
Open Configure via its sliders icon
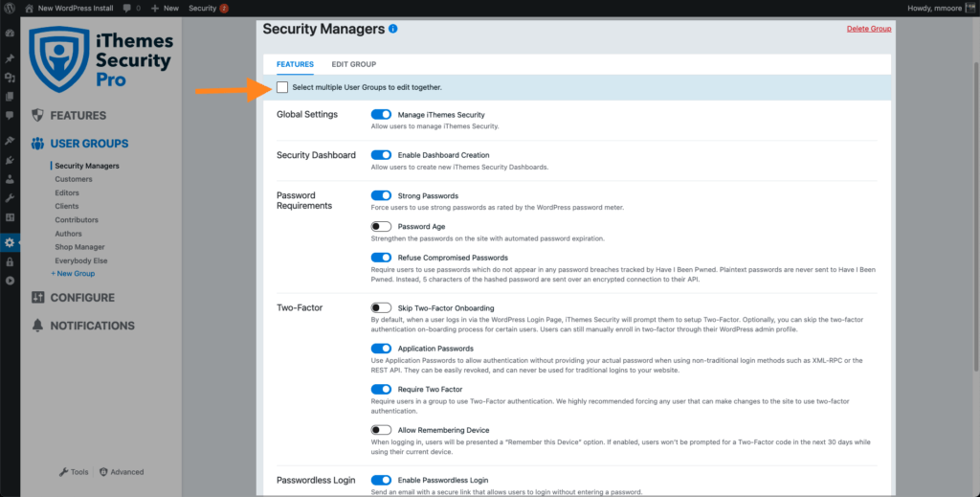pyautogui.click(x=37, y=298)
